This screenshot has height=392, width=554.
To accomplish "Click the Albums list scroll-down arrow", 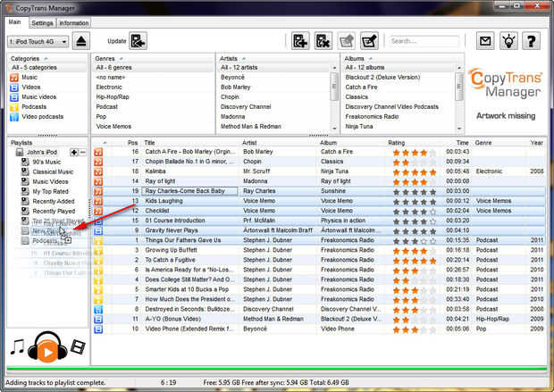I will point(459,129).
